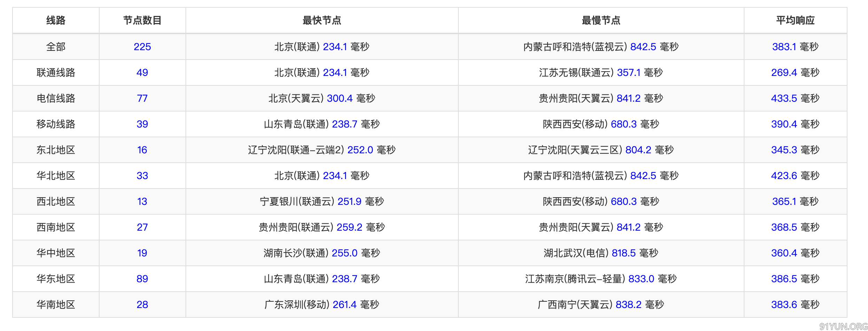
Task: Click average response 390.4 毫秒
Action: pyautogui.click(x=795, y=124)
